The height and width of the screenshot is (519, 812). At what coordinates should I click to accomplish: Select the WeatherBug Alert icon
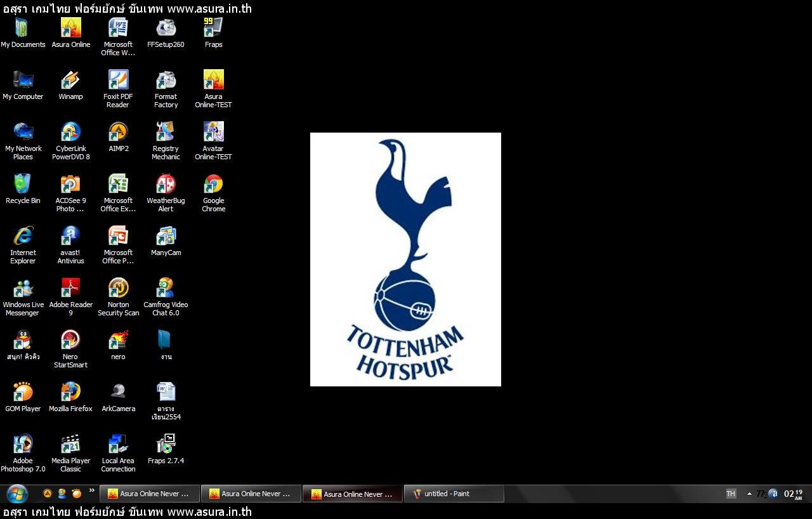pos(166,193)
